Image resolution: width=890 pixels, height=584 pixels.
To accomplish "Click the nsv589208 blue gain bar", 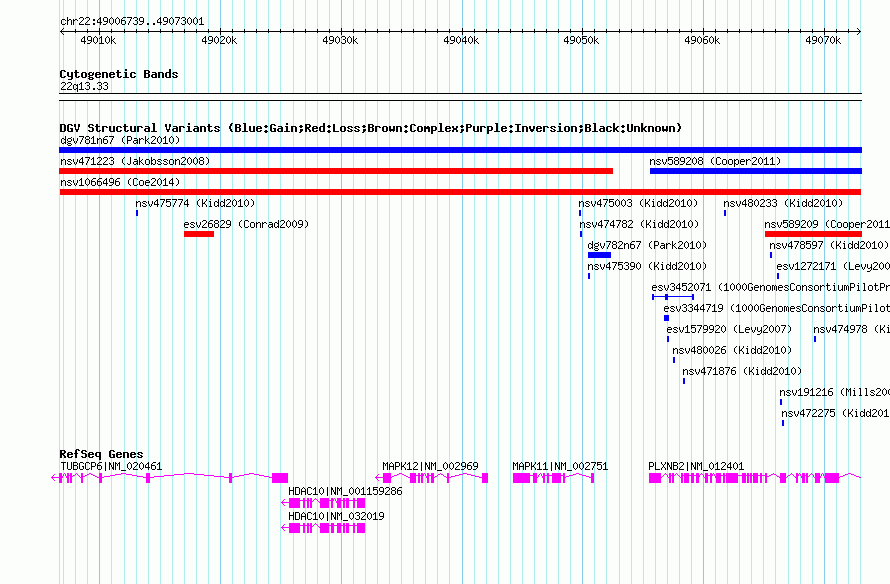I will tap(756, 171).
